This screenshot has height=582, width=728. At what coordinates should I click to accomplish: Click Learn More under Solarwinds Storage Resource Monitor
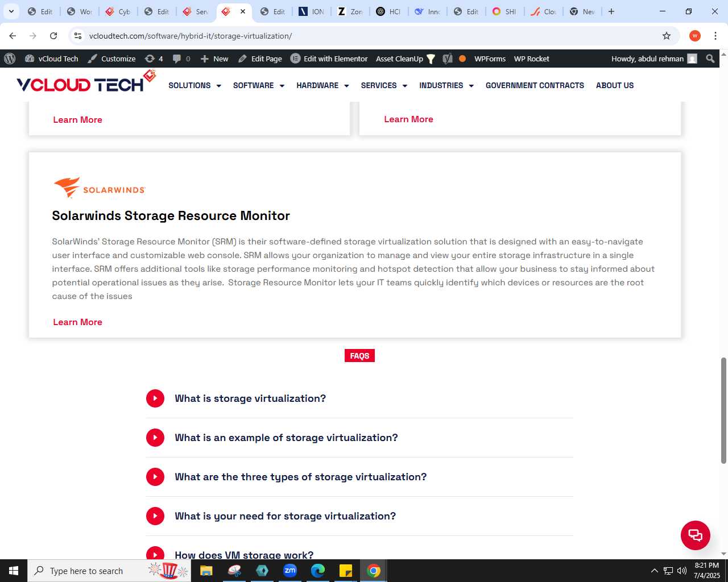pyautogui.click(x=77, y=322)
